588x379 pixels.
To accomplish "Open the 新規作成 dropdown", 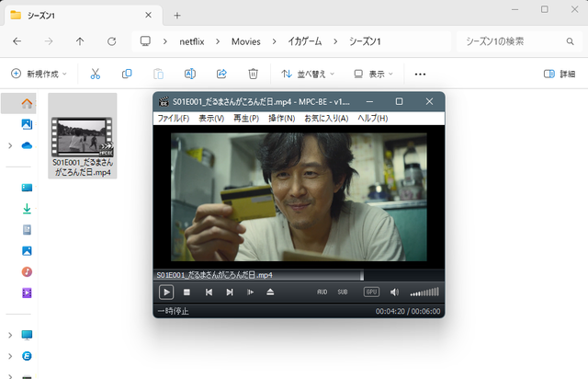I will (x=39, y=74).
